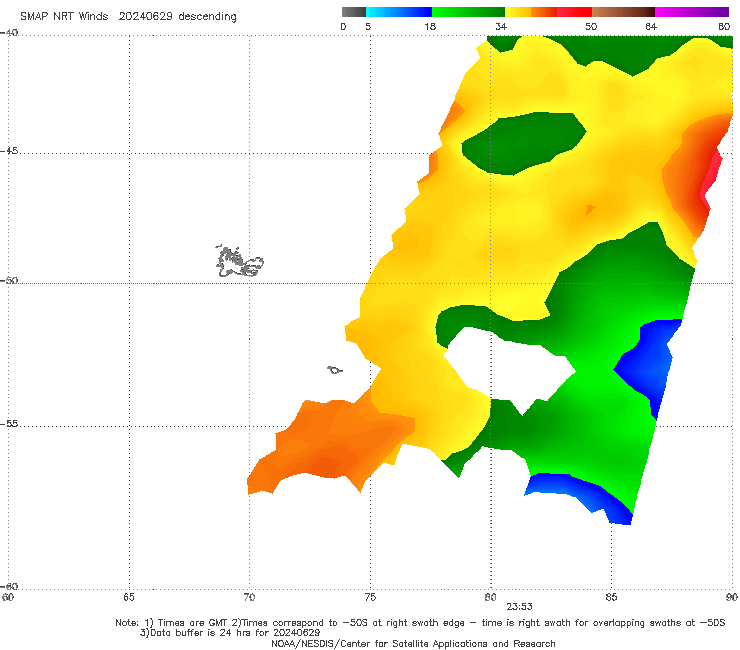Click the red segment of the color bar
The width and height of the screenshot is (740, 650).
tap(574, 12)
